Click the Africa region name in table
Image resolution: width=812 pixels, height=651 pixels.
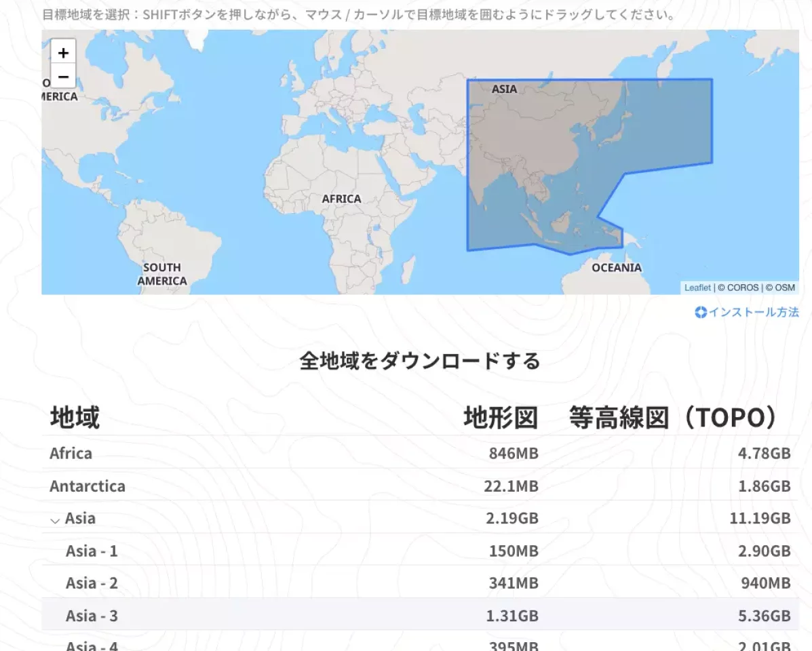click(x=71, y=453)
